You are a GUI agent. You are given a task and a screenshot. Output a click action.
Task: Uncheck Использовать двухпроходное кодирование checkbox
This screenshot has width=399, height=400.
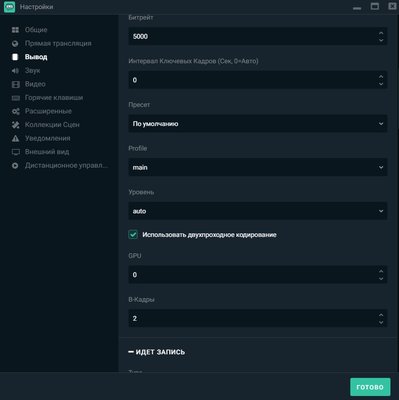[x=133, y=235]
